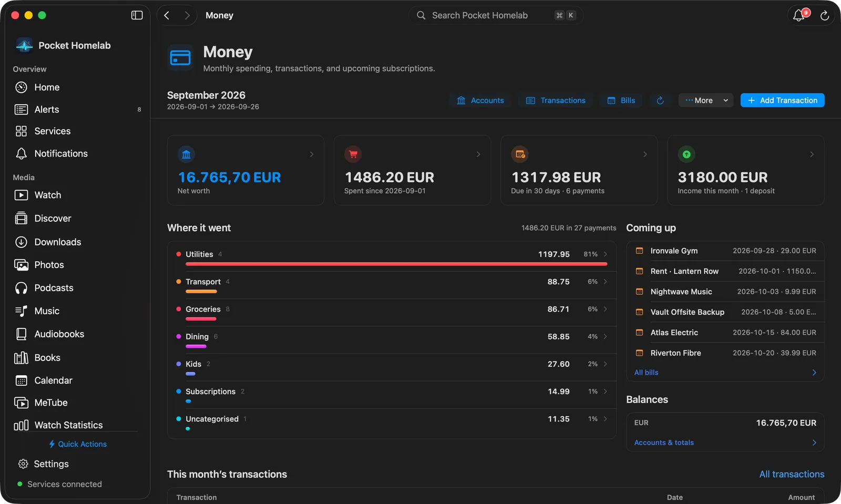
Task: Open Quick Actions in the sidebar
Action: pyautogui.click(x=77, y=444)
